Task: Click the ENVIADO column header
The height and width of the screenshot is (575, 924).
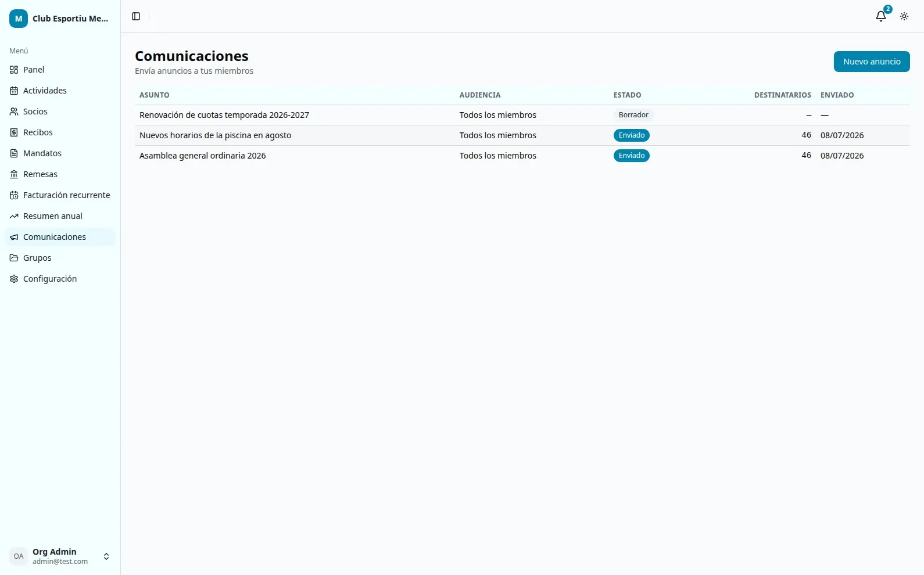Action: [x=837, y=95]
